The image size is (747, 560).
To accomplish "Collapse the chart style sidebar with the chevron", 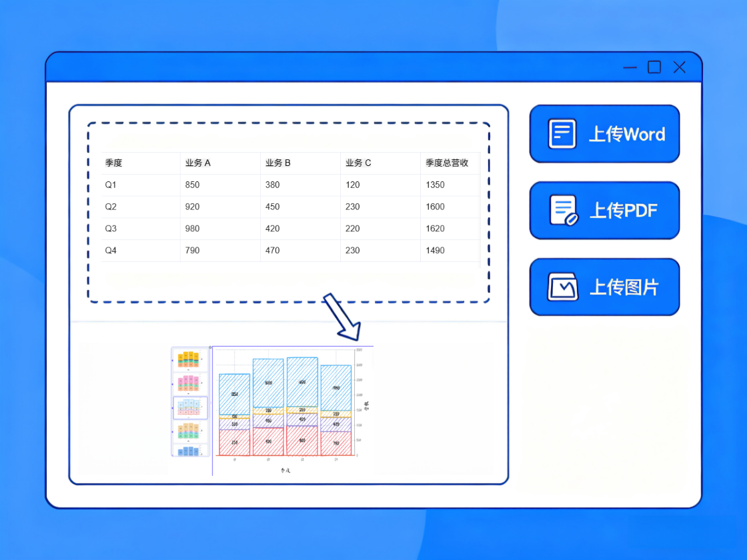I will point(211,402).
